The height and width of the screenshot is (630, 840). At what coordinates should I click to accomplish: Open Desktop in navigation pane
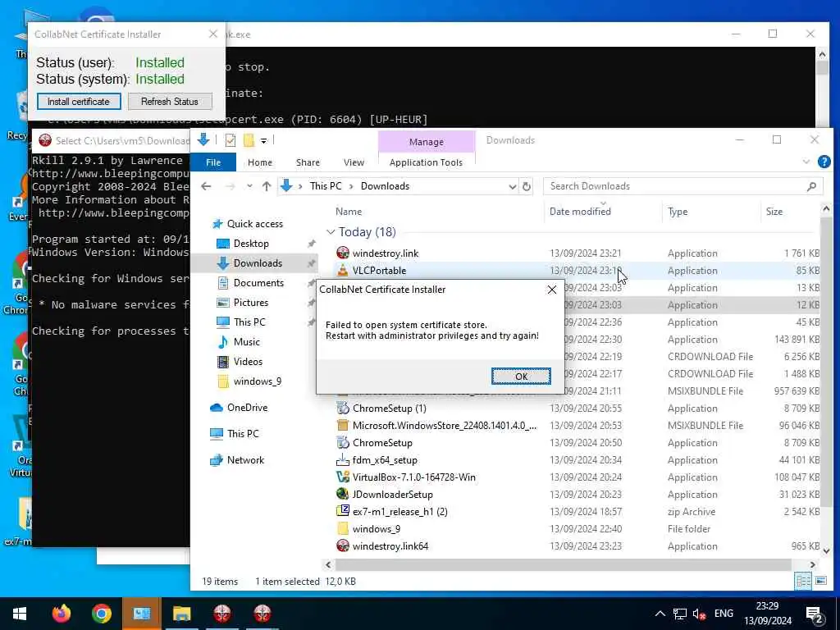click(251, 244)
